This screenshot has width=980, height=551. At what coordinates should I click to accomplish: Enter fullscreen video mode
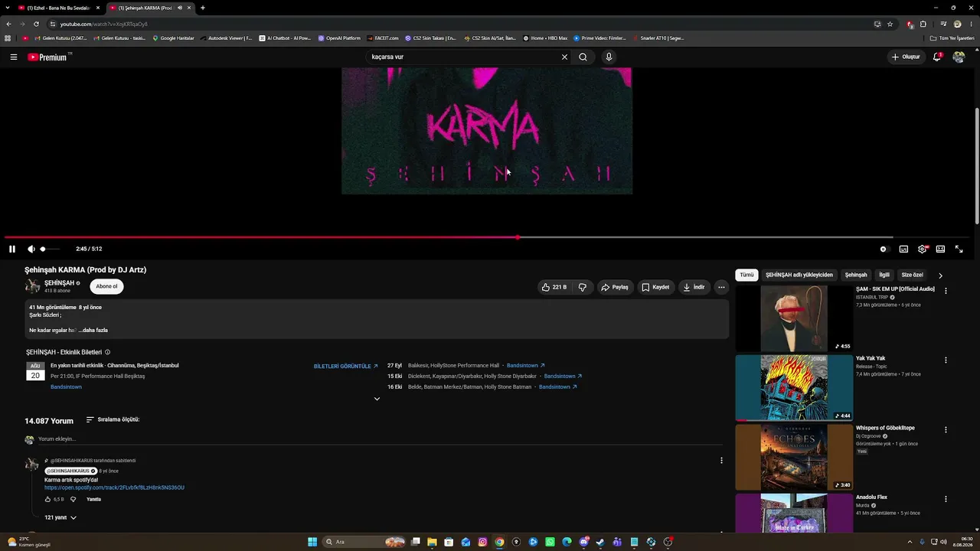pos(959,249)
